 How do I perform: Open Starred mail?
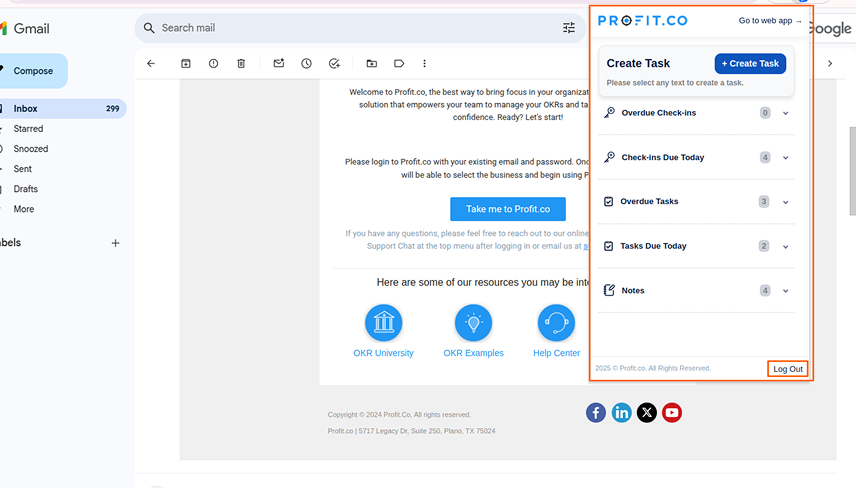28,129
